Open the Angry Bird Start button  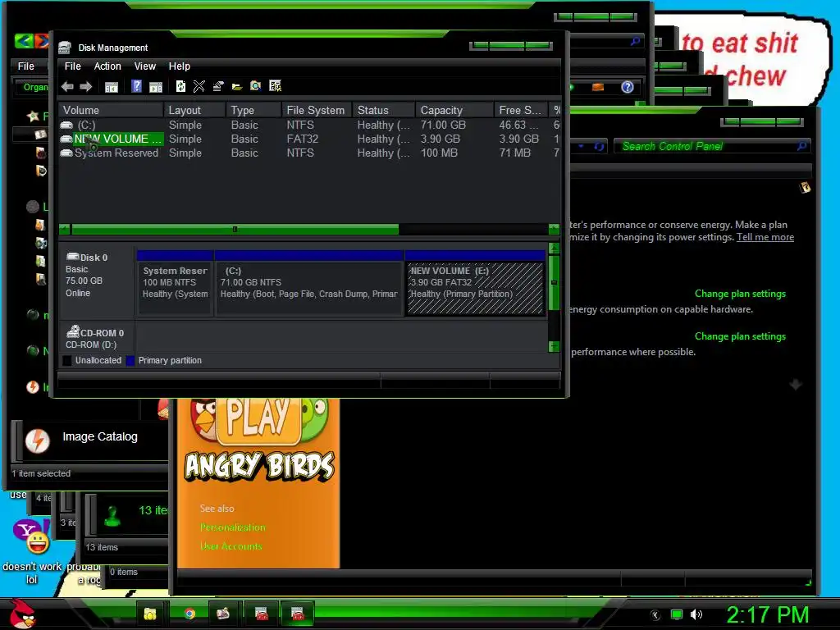(x=22, y=614)
